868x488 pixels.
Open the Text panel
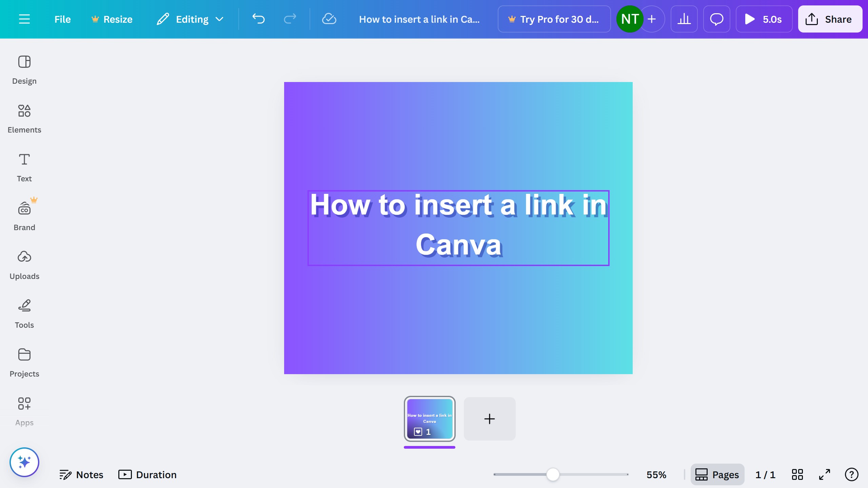click(x=24, y=167)
